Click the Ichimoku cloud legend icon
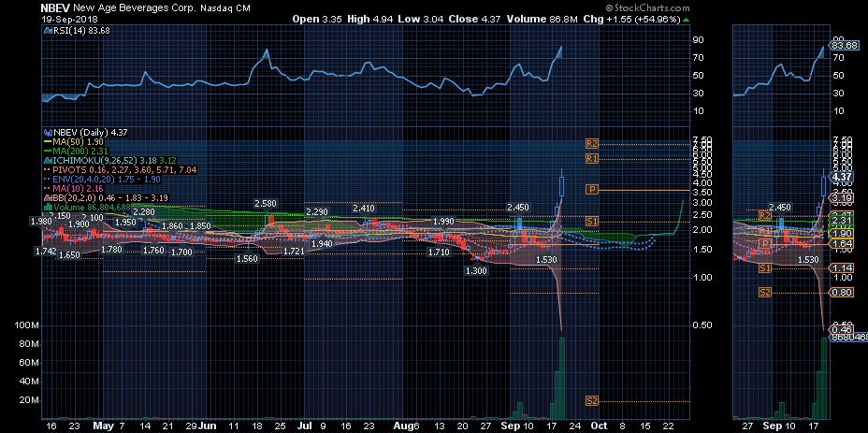Image resolution: width=868 pixels, height=433 pixels. click(x=48, y=160)
